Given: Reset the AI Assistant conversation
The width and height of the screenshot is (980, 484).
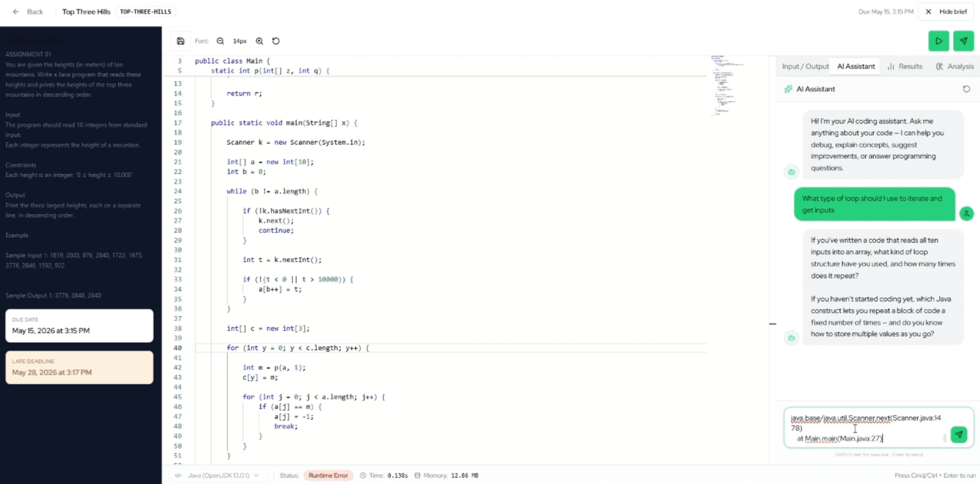Looking at the screenshot, I should [x=966, y=89].
